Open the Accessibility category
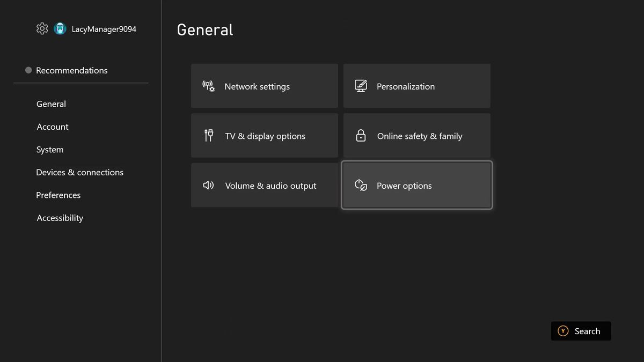644x362 pixels. (60, 218)
